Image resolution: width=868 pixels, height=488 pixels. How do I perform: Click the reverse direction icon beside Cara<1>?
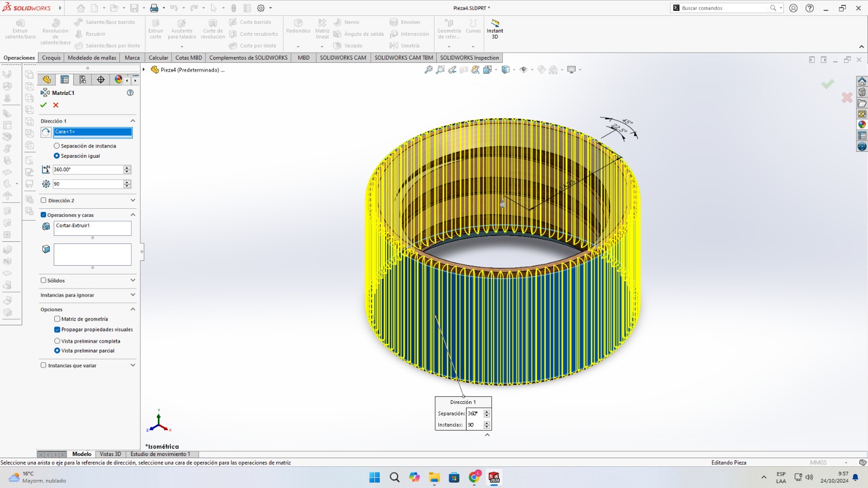[x=46, y=132]
